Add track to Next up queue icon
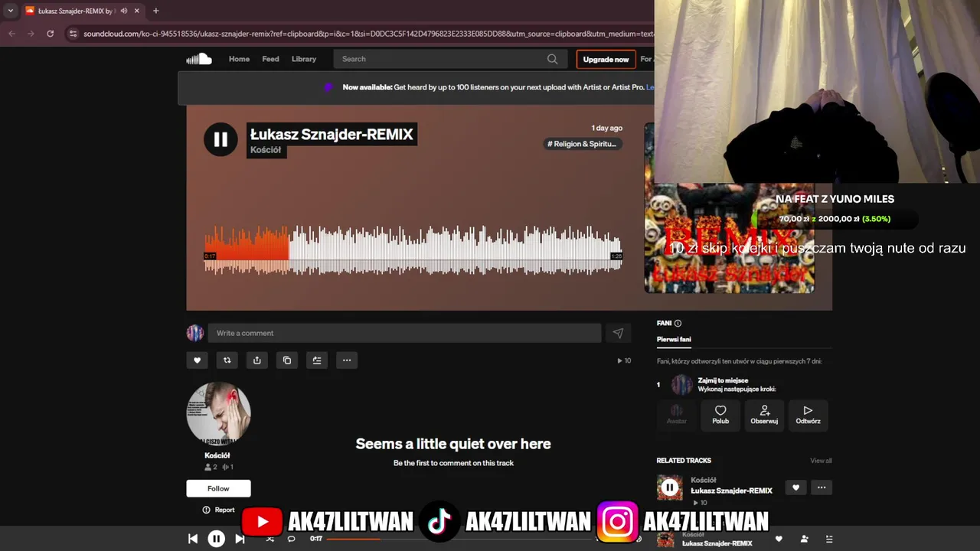The height and width of the screenshot is (551, 980). [317, 360]
